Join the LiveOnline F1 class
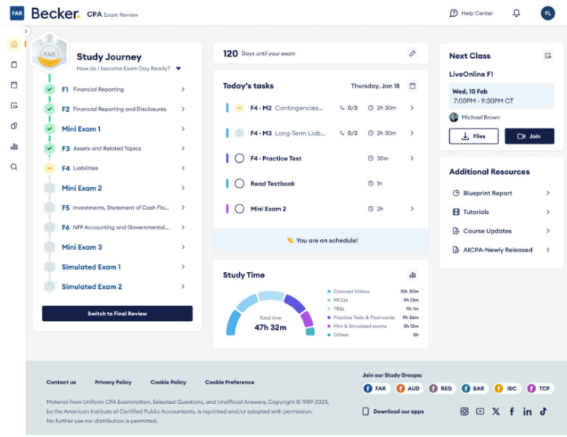Screen dimensions: 567x437 pyautogui.click(x=529, y=136)
